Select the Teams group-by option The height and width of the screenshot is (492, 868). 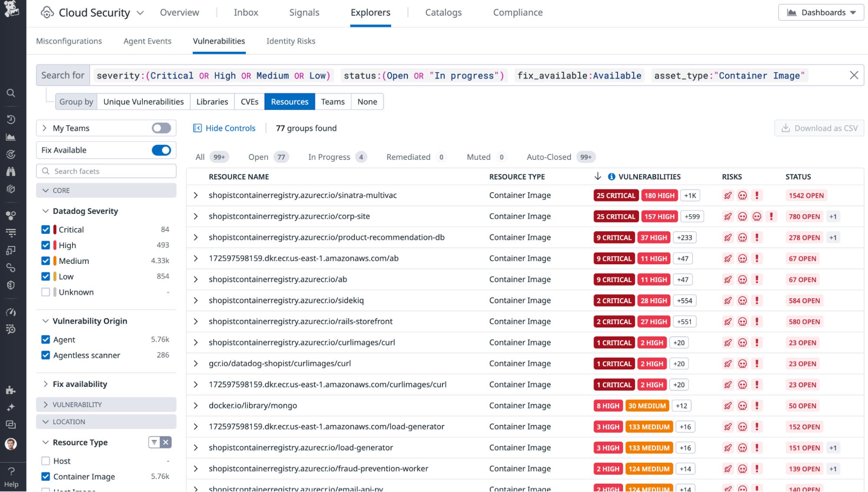coord(333,101)
